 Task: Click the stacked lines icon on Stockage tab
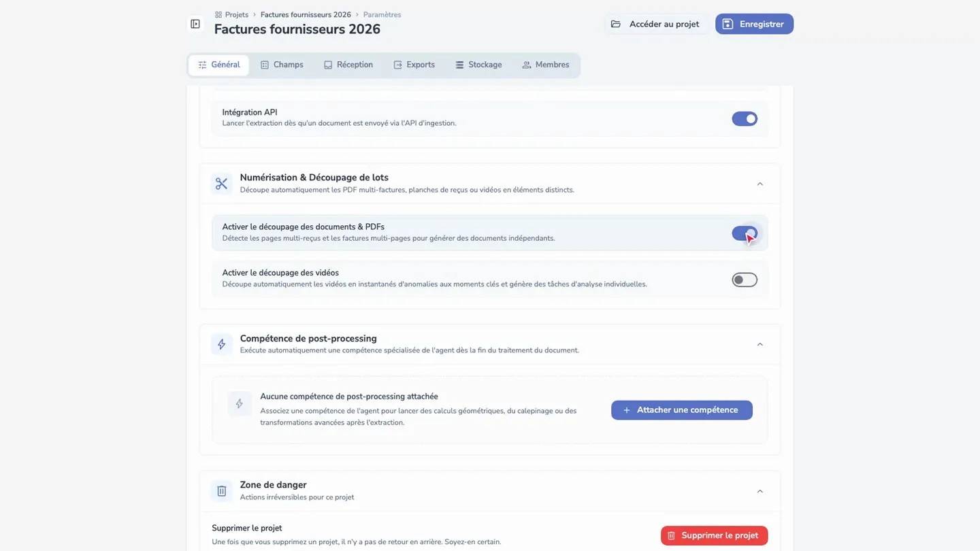[x=459, y=65]
